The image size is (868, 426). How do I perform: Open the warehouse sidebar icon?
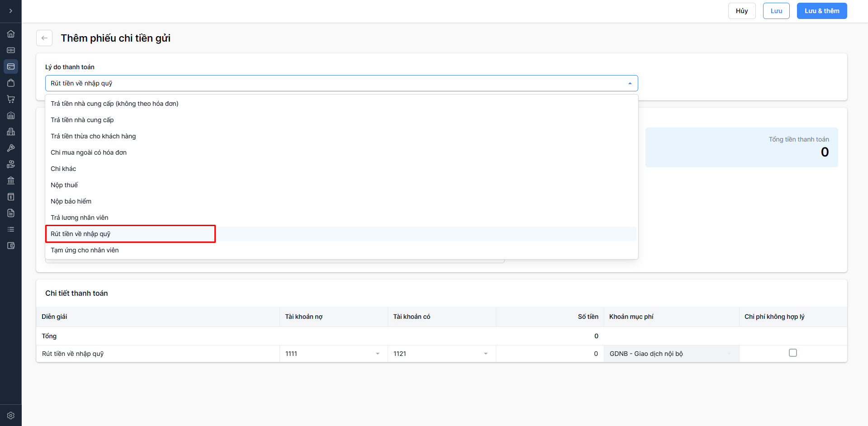pyautogui.click(x=11, y=115)
